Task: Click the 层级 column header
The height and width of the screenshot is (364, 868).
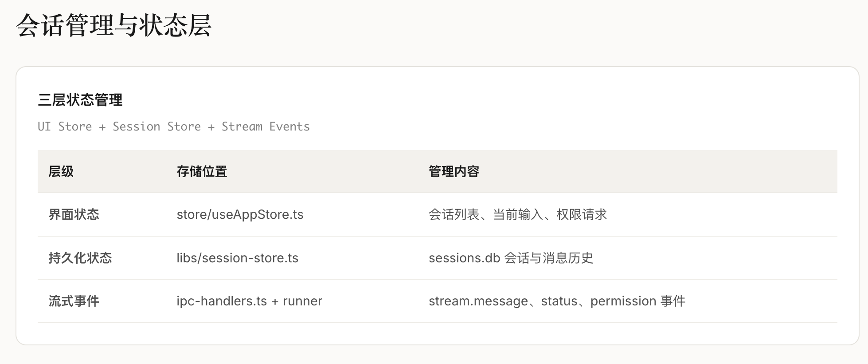Action: coord(61,171)
